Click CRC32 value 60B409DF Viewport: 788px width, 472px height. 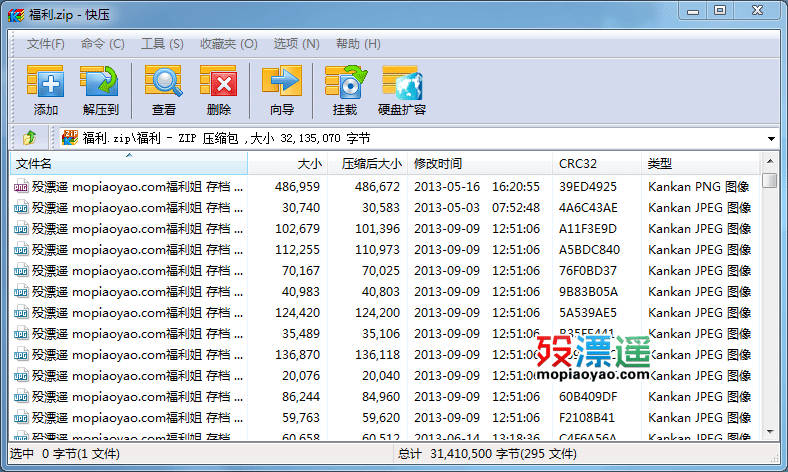pos(588,397)
